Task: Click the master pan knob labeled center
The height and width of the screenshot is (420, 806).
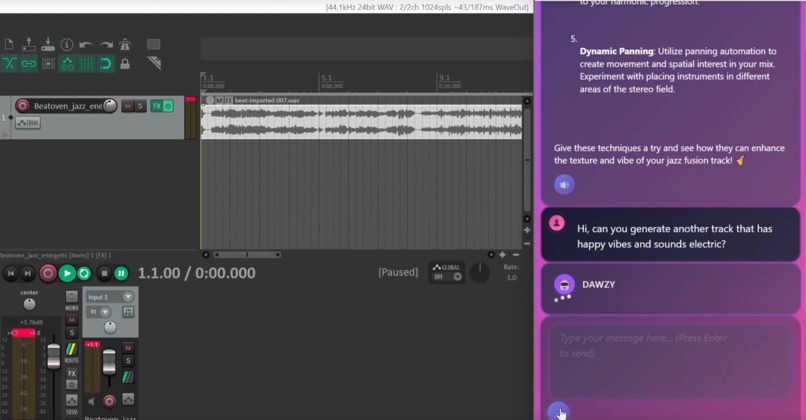Action: point(29,304)
